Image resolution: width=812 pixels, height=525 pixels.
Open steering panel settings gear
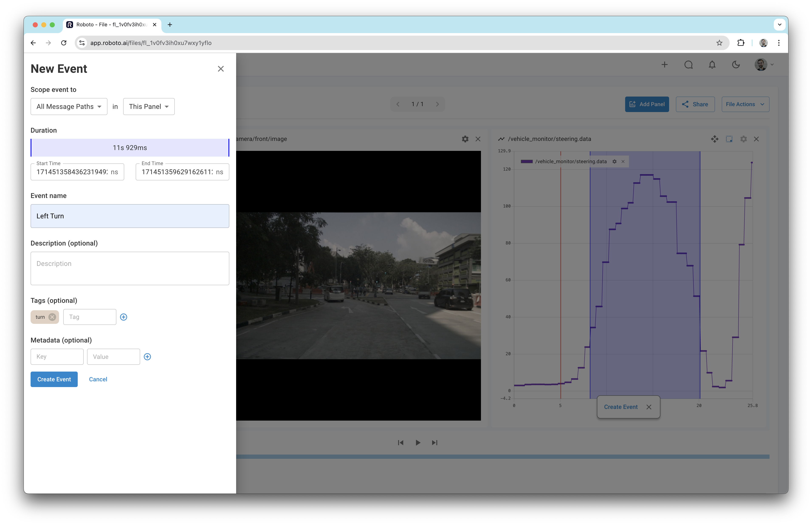pyautogui.click(x=743, y=139)
